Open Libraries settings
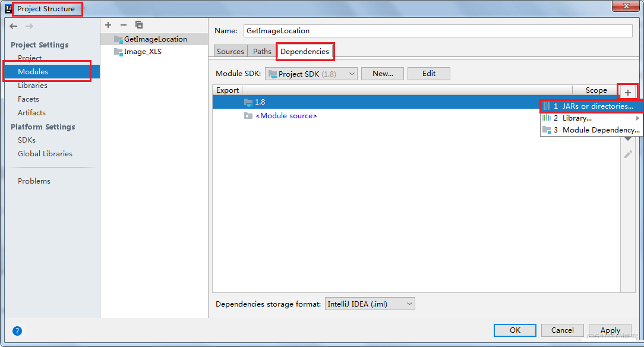Viewport: 644px width, 347px height. 33,86
